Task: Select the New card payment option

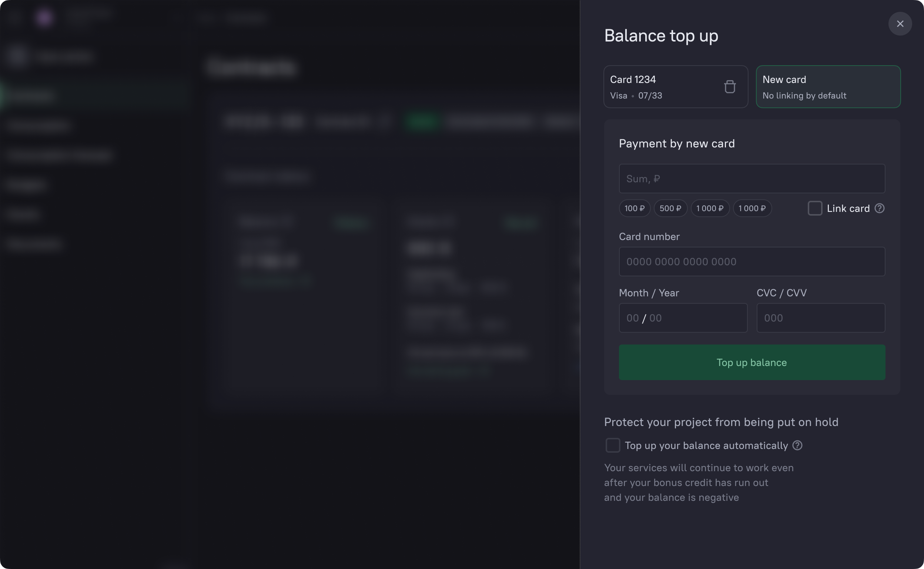Action: [x=828, y=87]
